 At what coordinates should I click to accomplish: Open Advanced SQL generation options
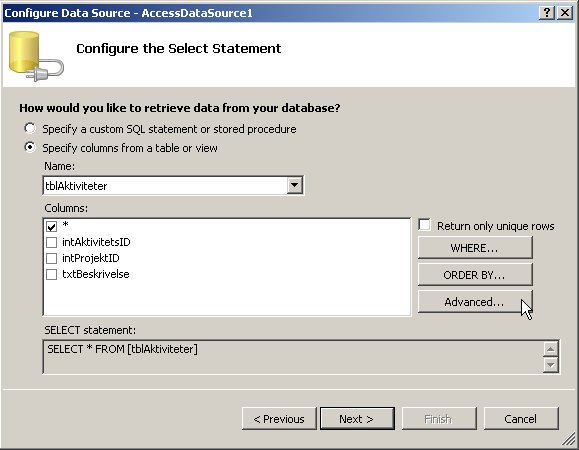click(x=475, y=302)
